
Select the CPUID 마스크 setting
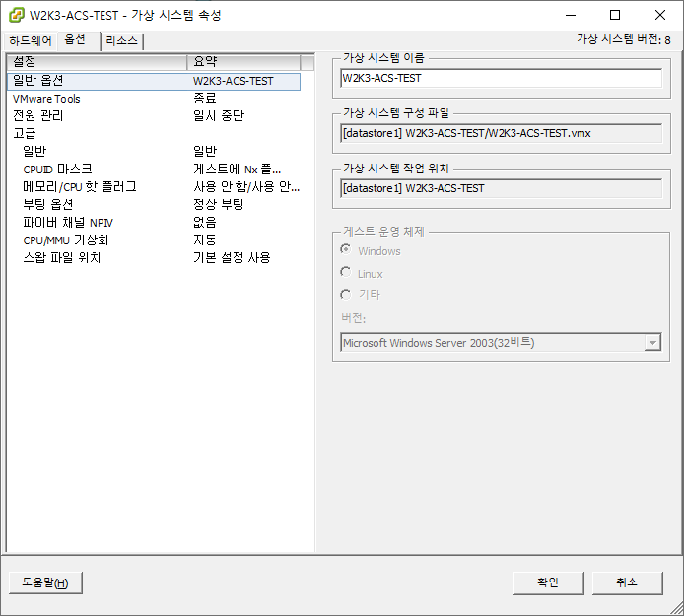pos(154,170)
